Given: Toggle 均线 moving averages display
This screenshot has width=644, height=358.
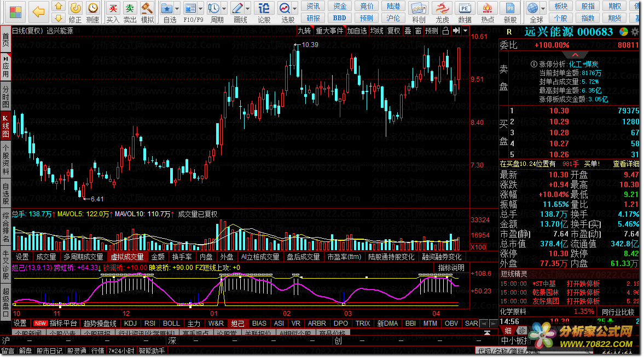Looking at the screenshot, I should click(x=376, y=31).
